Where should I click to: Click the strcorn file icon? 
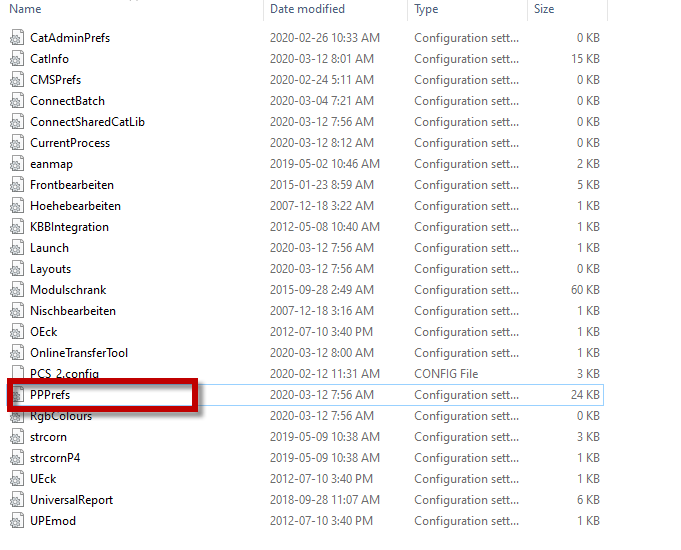(x=17, y=437)
